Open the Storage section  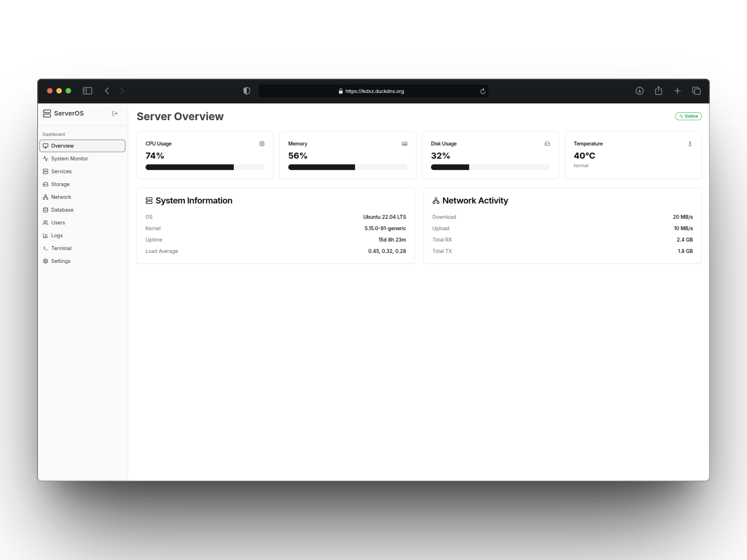(x=60, y=184)
